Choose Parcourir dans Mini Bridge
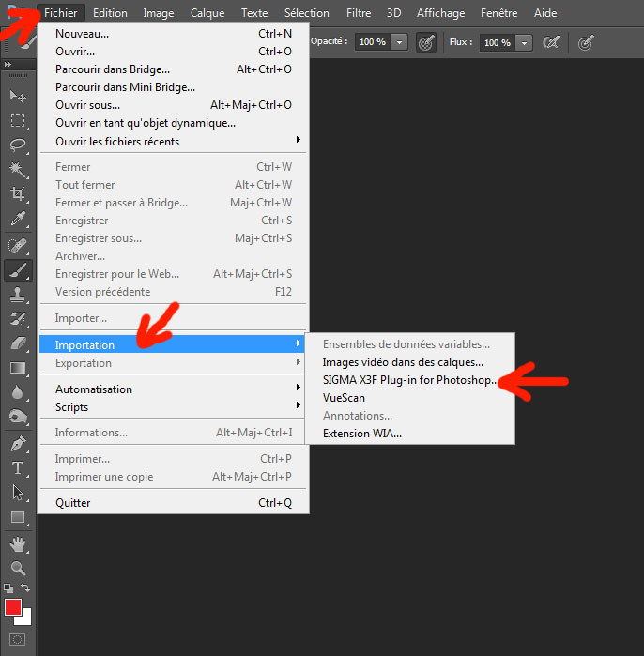Screen dimensions: 644x656 tap(173, 87)
